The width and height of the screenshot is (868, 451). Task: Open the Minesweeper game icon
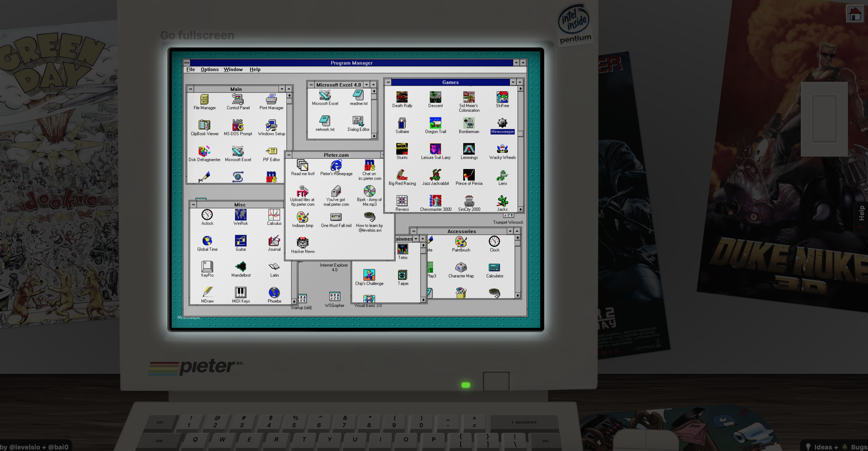click(502, 124)
